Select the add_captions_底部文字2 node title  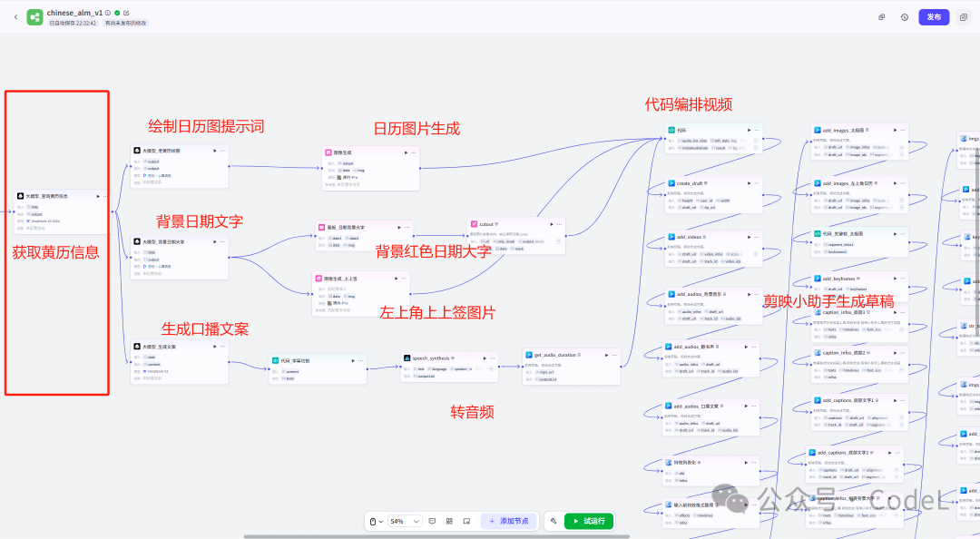[x=843, y=452]
